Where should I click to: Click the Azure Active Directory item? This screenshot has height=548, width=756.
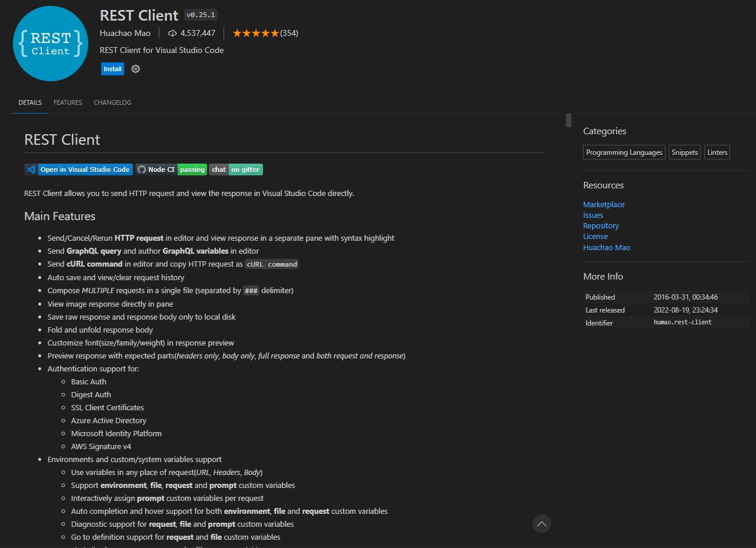click(x=109, y=421)
